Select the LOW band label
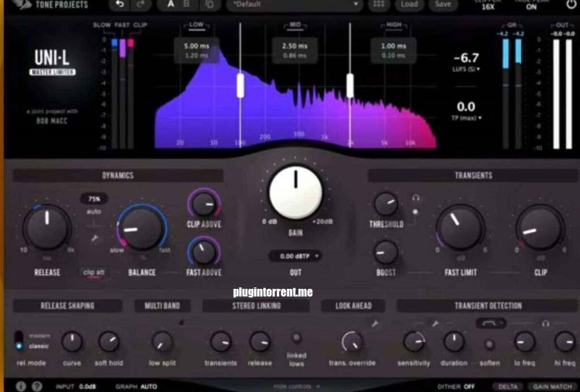Image resolution: width=580 pixels, height=392 pixels. 197,24
